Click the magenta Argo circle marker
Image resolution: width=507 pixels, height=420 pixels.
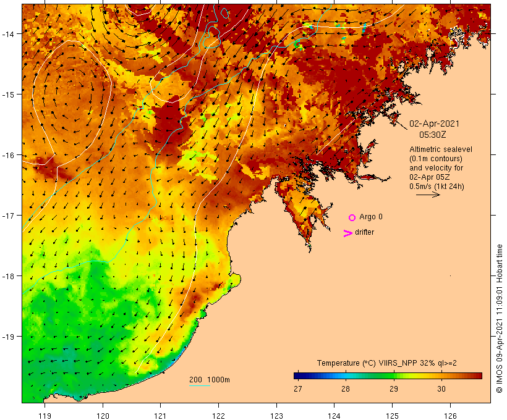coord(352,218)
